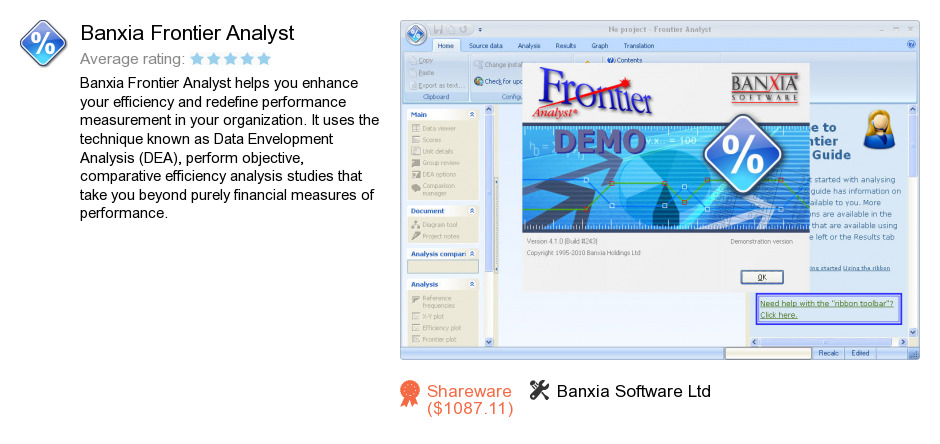Click the Check for updates globe icon

478,81
